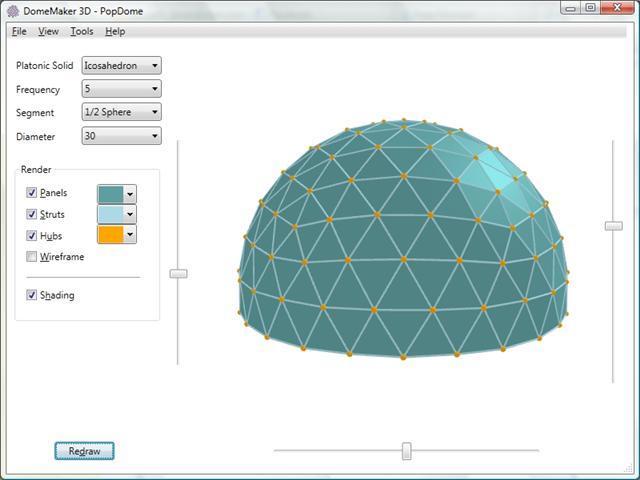Click the Frequency label text

click(x=38, y=90)
